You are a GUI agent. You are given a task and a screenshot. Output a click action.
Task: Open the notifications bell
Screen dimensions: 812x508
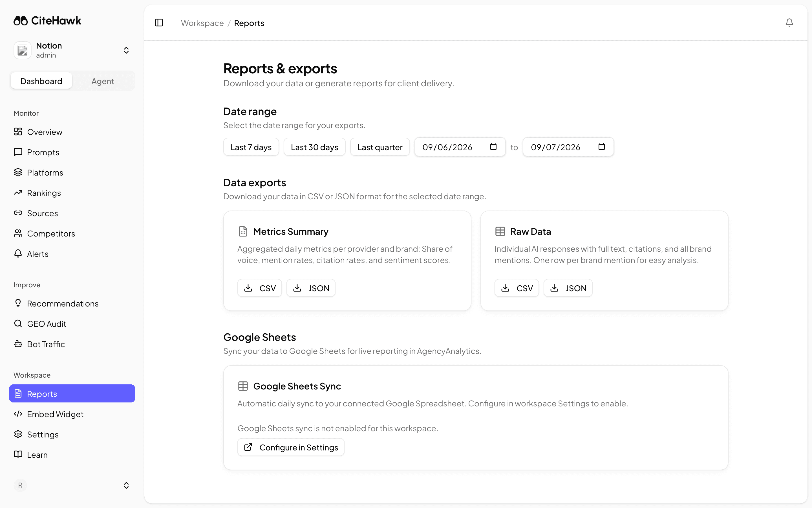[x=789, y=23]
